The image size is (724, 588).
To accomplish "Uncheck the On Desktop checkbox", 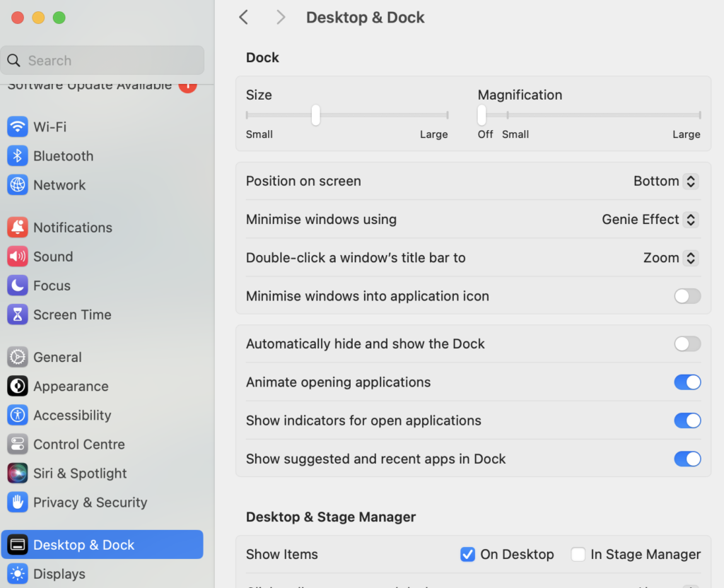I will coord(467,554).
